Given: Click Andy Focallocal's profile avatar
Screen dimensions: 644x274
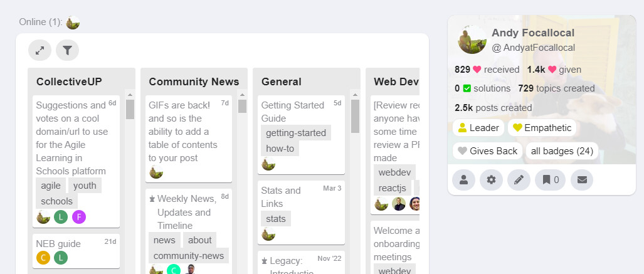Looking at the screenshot, I should (x=472, y=40).
